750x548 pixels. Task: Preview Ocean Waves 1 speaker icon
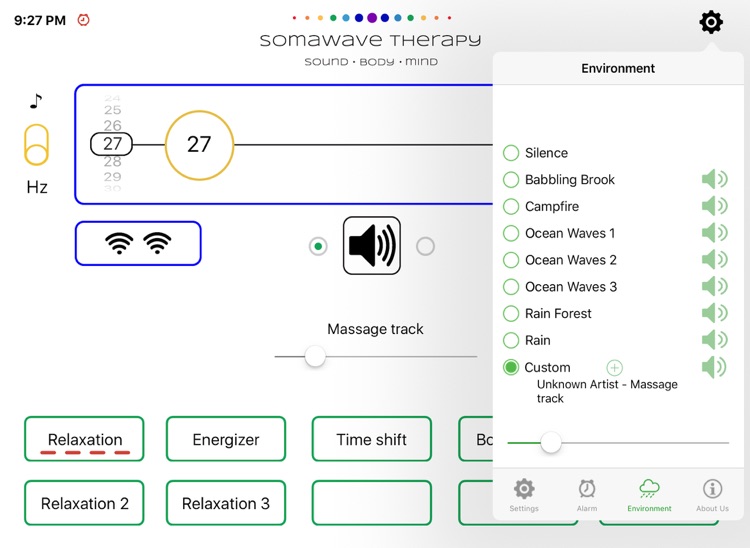[715, 233]
